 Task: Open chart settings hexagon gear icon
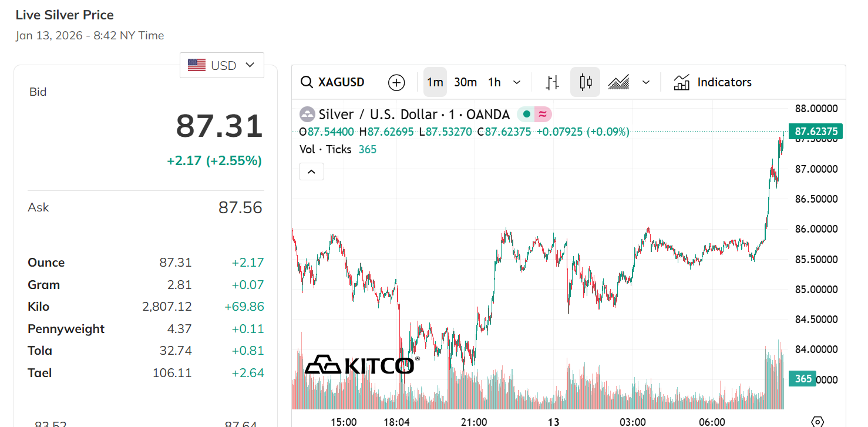817,421
